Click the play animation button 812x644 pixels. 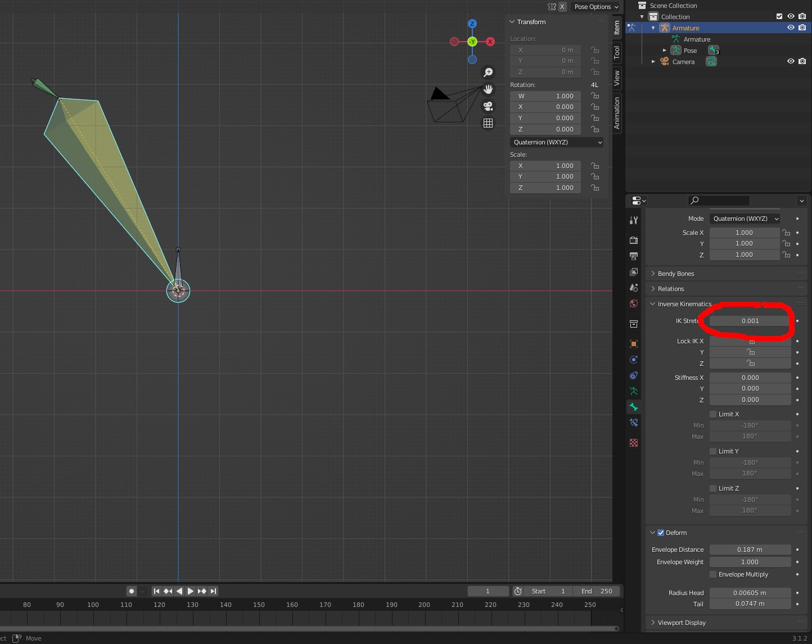(x=191, y=591)
